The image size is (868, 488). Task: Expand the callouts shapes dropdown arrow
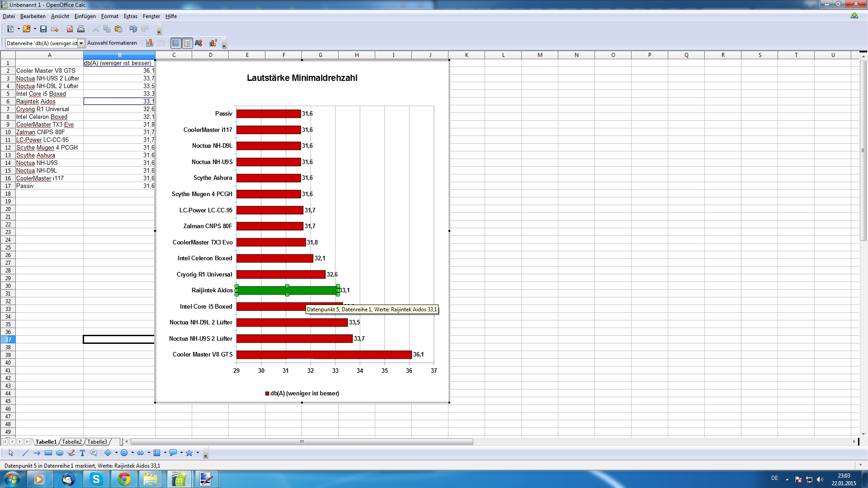181,453
